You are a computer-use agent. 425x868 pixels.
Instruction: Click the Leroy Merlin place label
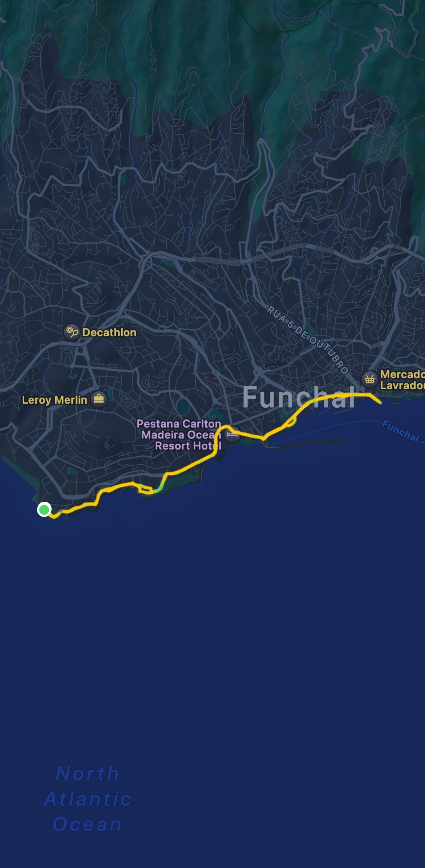coord(54,400)
